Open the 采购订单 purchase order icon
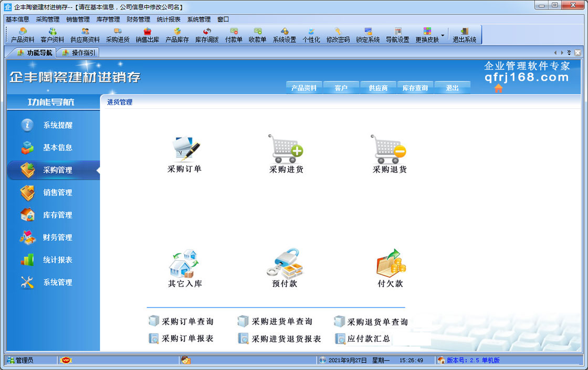 tap(185, 149)
